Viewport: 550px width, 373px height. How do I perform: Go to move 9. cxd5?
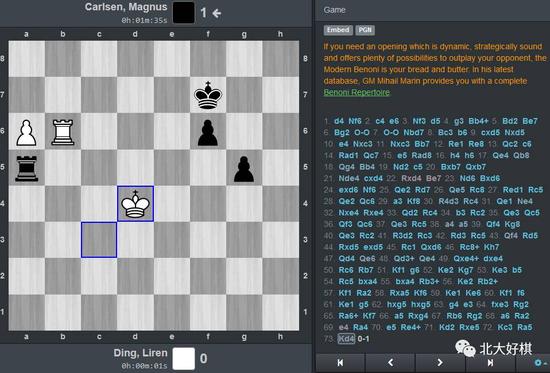click(x=490, y=133)
